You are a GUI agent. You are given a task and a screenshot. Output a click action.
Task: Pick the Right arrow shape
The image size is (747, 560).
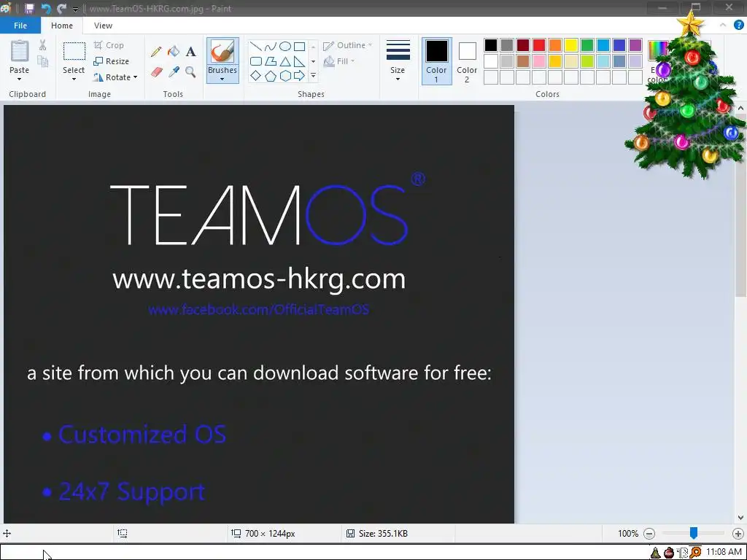pos(299,75)
